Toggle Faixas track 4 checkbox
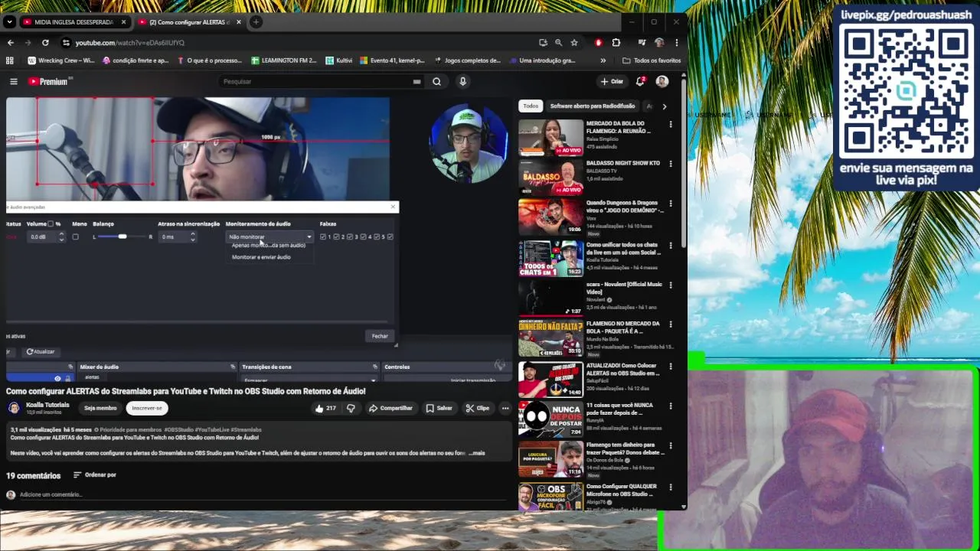 [363, 237]
